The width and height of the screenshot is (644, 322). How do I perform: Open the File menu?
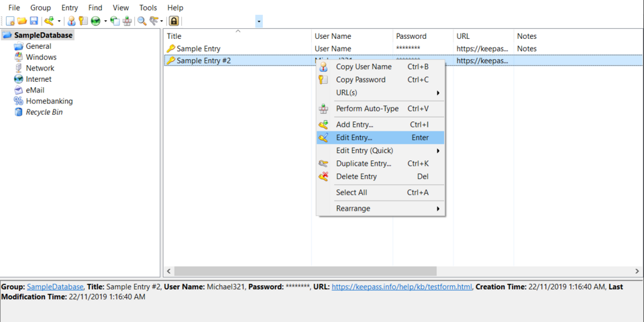coord(14,8)
